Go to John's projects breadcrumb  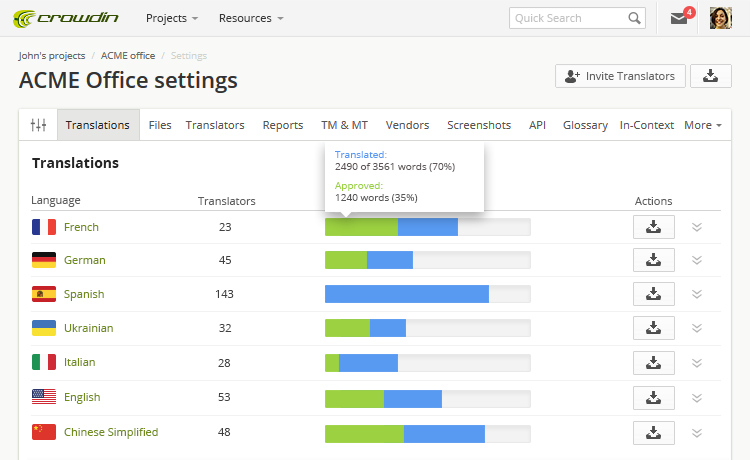(52, 55)
